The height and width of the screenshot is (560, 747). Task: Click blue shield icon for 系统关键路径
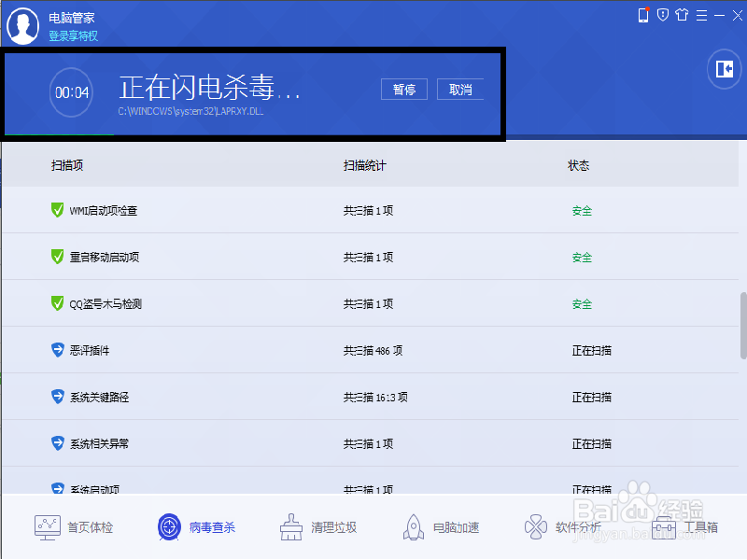[x=57, y=397]
